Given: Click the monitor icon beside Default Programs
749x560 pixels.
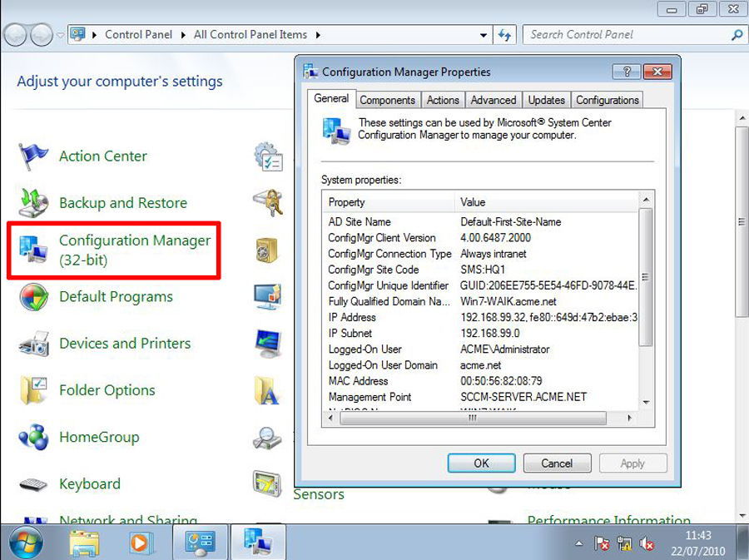Looking at the screenshot, I should pos(268,296).
